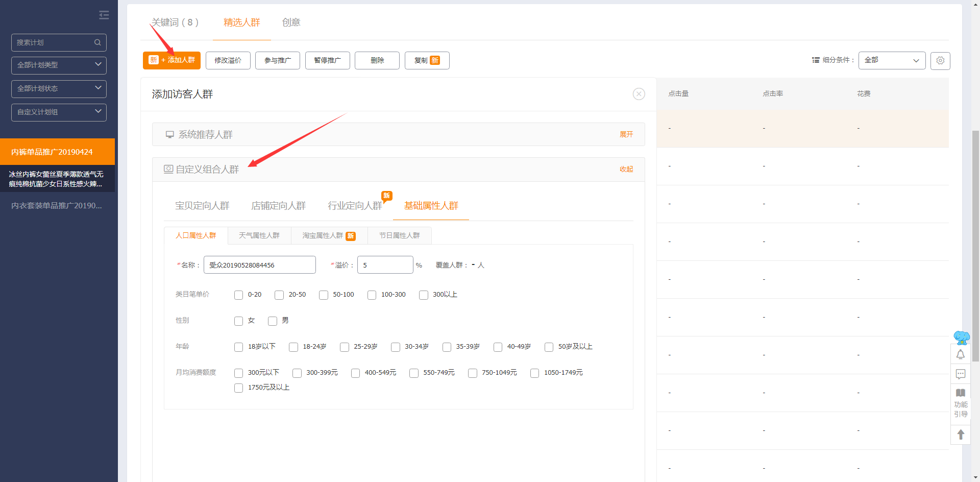Image resolution: width=980 pixels, height=482 pixels.
Task: Click the back-to-top arrow icon
Action: (x=960, y=435)
